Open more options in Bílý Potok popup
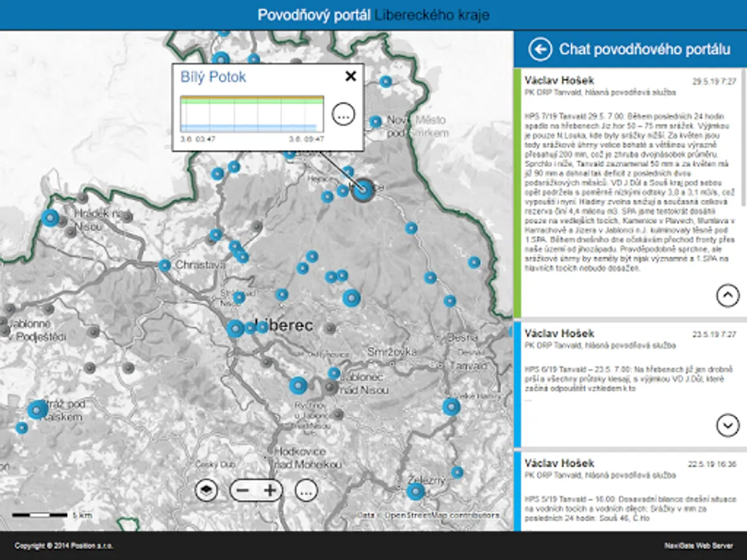Screen dimensions: 747x560 click(x=343, y=114)
